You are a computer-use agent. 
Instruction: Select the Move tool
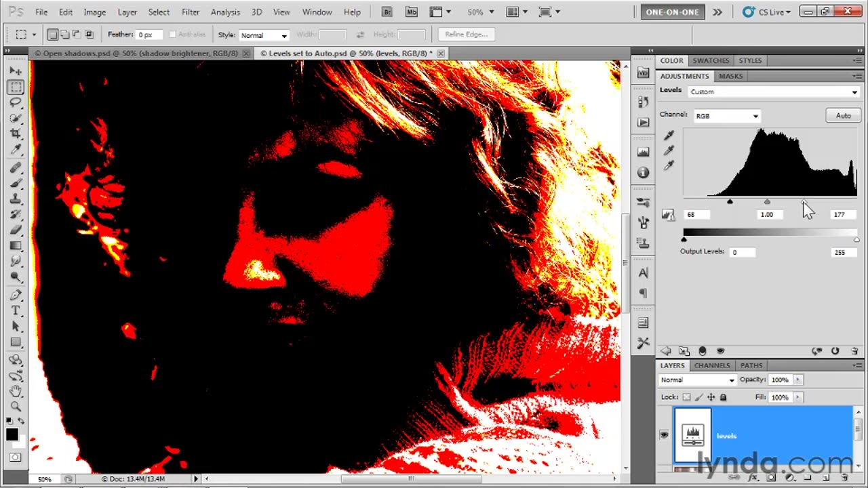pyautogui.click(x=16, y=71)
